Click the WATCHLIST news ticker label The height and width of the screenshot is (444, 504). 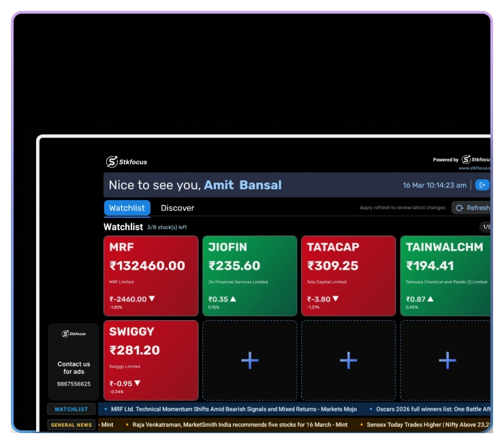click(72, 409)
